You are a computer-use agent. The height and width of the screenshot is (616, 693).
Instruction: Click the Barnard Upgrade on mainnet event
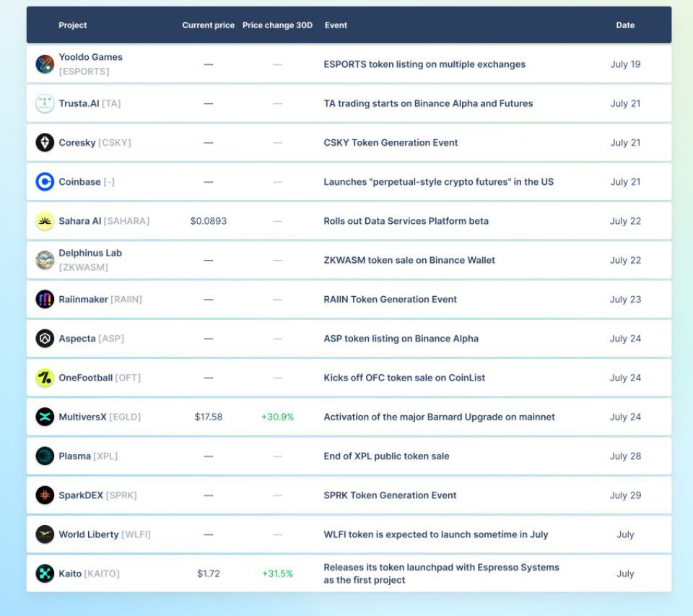pyautogui.click(x=440, y=417)
